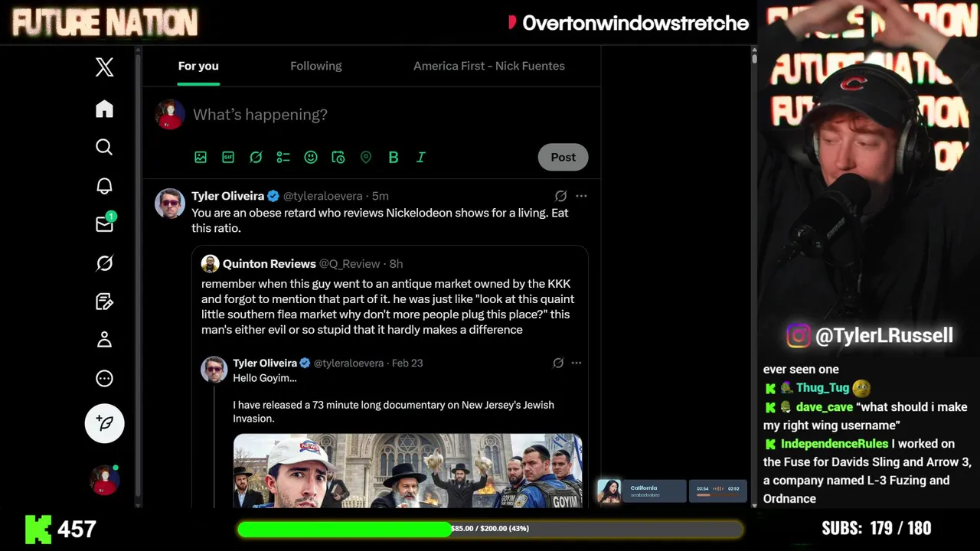Open the Explore search icon in the sidebar
Image resolution: width=980 pixels, height=551 pixels.
pos(105,147)
